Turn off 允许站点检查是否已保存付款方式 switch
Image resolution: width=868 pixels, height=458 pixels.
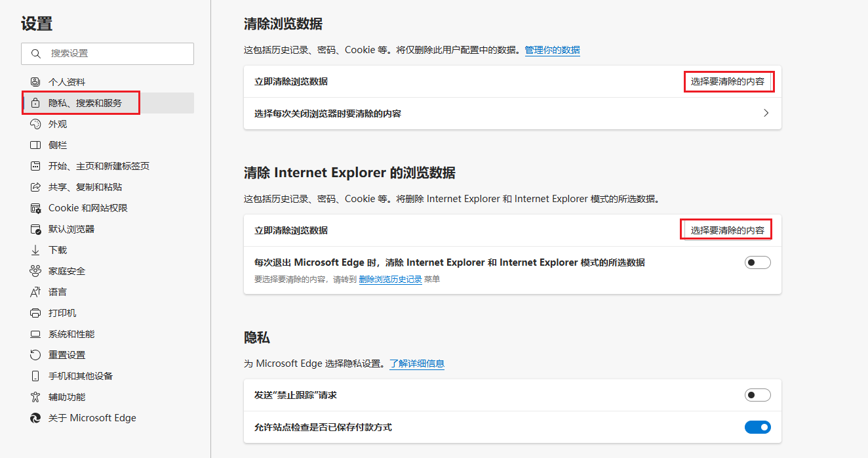pyautogui.click(x=757, y=427)
